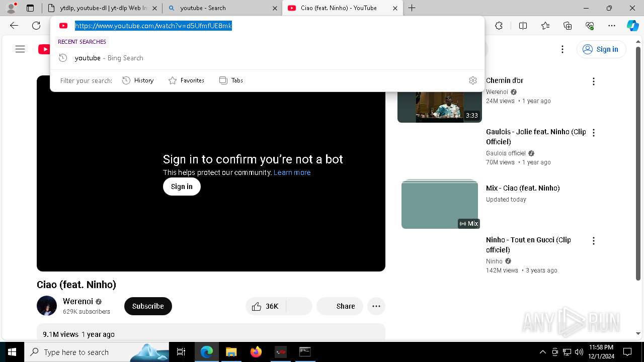
Task: Open the Meet Now tray icon
Action: click(x=555, y=352)
